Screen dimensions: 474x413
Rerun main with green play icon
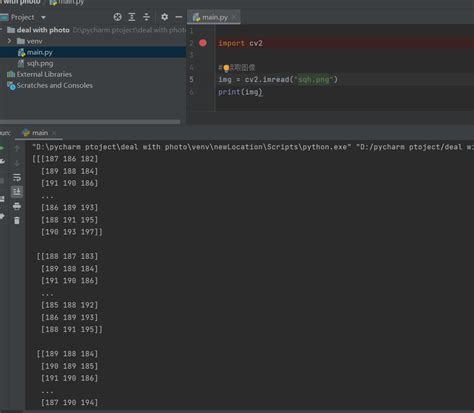point(2,148)
